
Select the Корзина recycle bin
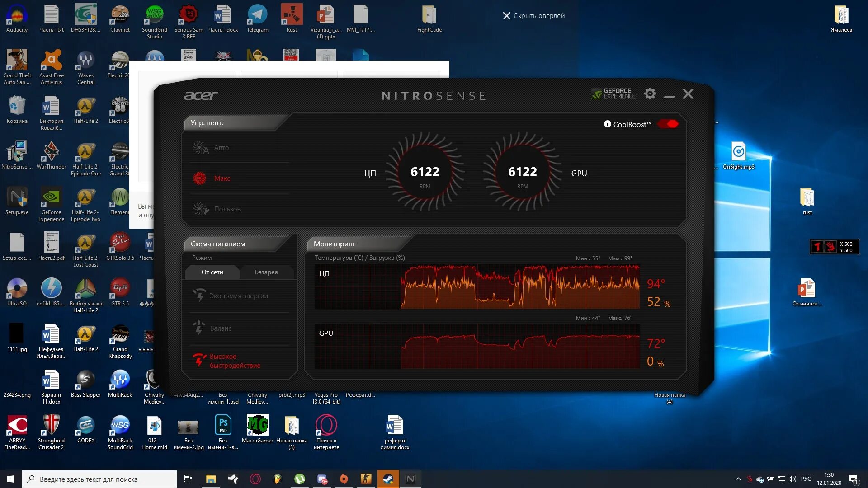(17, 110)
